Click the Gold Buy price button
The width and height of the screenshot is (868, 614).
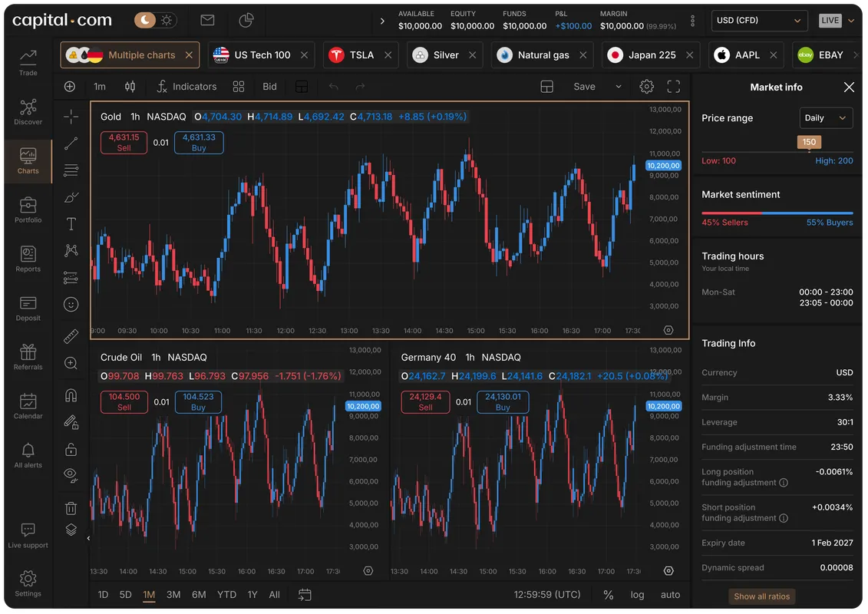[199, 142]
